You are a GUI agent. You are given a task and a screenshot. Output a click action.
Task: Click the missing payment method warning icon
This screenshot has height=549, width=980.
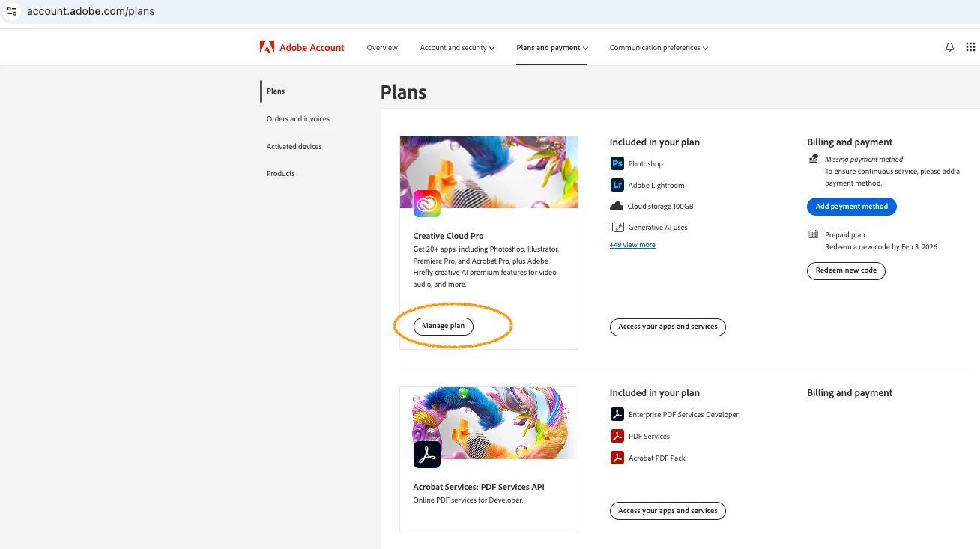pyautogui.click(x=814, y=159)
